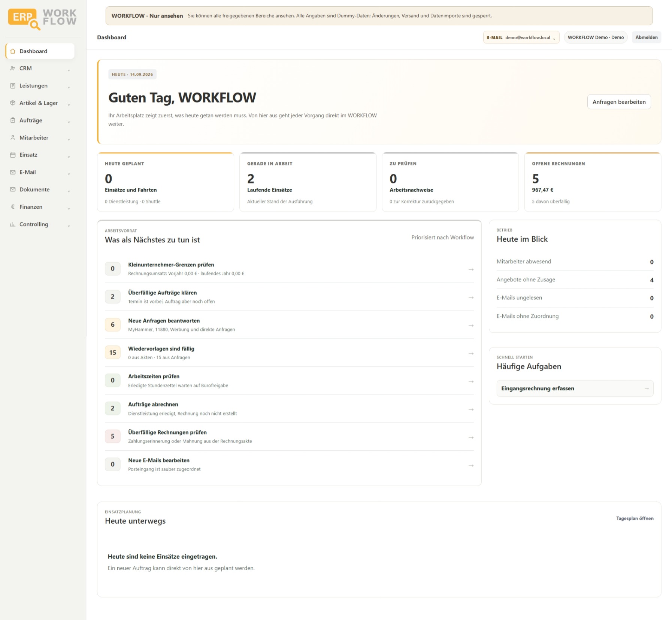Viewport: 672px width, 620px height.
Task: Open the E-Mail account dropdown demo@workflow.local
Action: [521, 37]
